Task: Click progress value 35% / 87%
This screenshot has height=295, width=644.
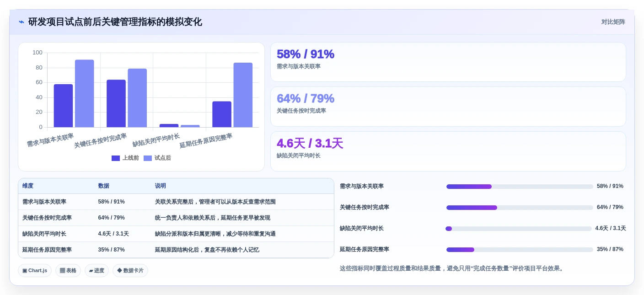Action: [x=610, y=249]
